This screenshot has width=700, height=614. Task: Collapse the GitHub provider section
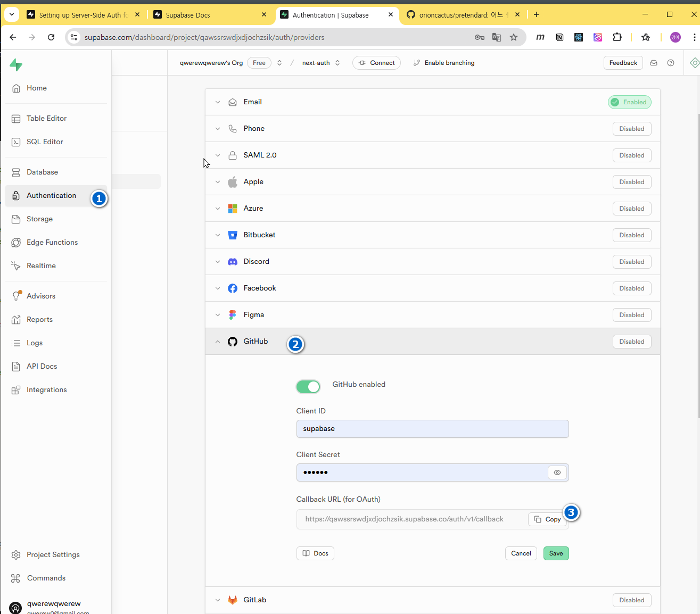point(218,342)
